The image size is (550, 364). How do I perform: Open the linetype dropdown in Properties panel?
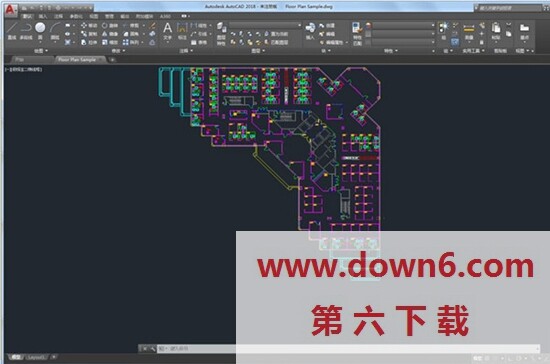coord(404,42)
